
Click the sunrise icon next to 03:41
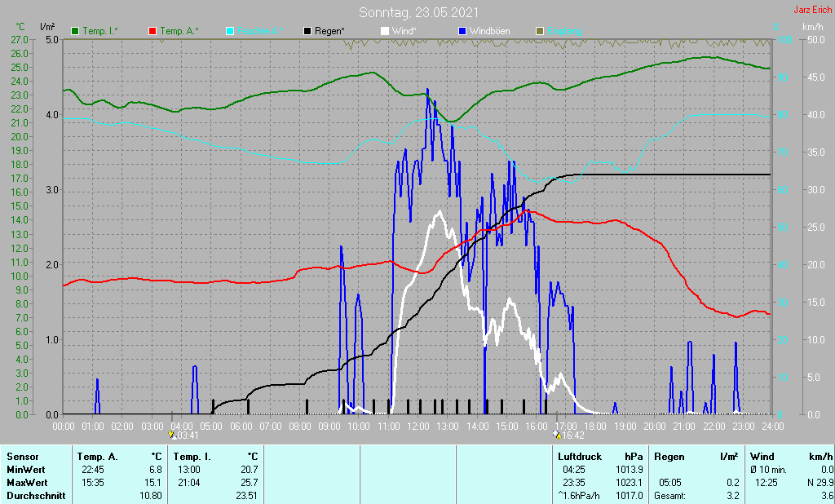coord(172,435)
